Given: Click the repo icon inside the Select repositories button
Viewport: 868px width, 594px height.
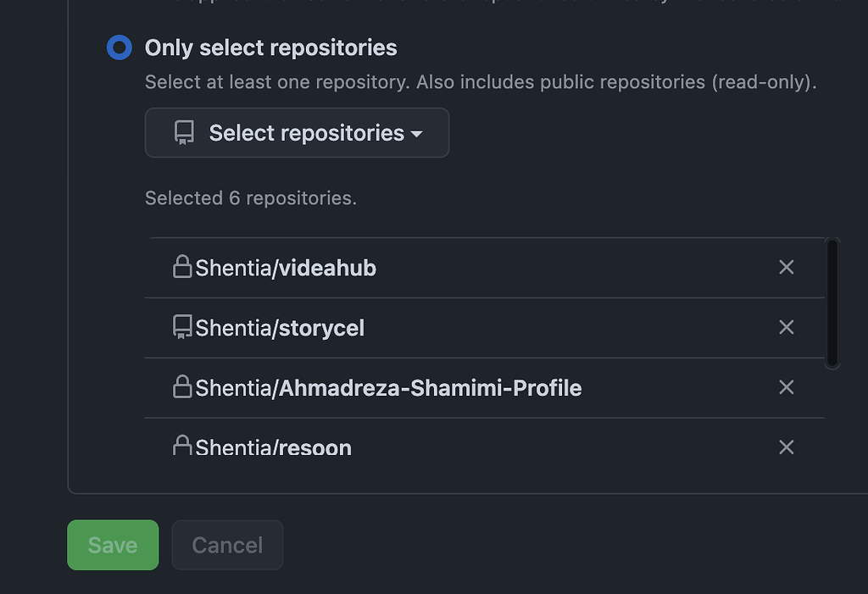Looking at the screenshot, I should 183,132.
